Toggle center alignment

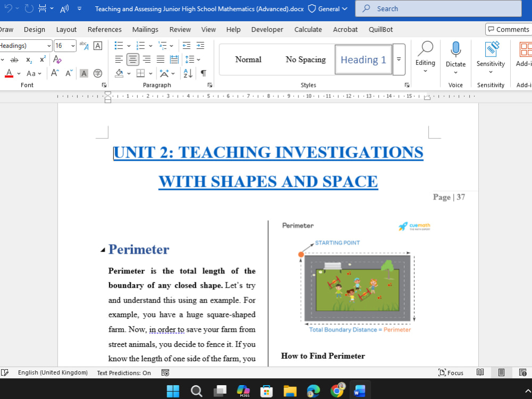point(132,60)
